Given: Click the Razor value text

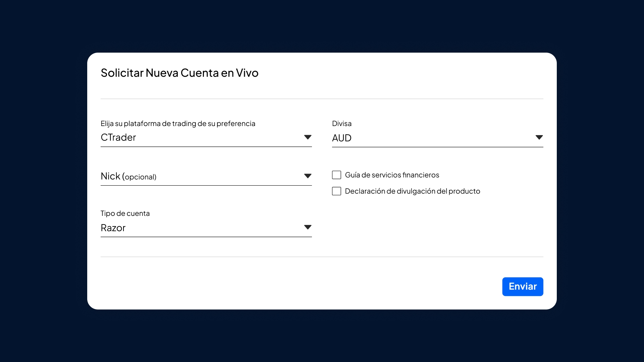Looking at the screenshot, I should [113, 228].
